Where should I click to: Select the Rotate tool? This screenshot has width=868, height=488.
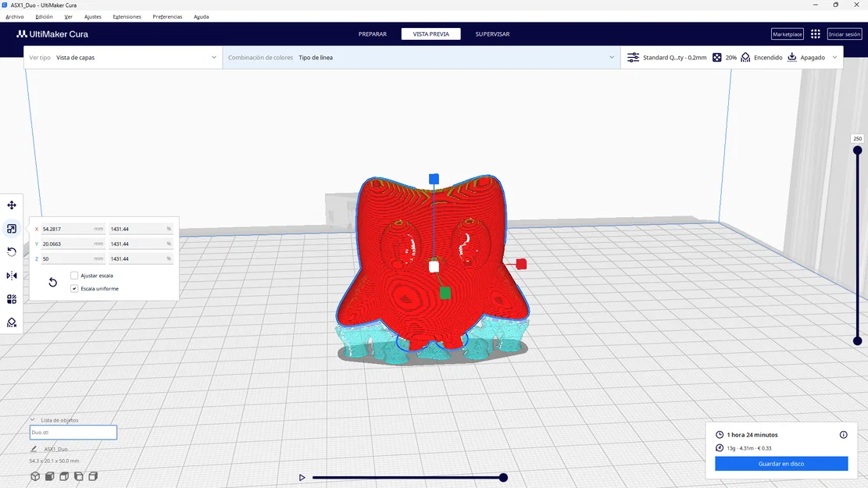pyautogui.click(x=11, y=251)
